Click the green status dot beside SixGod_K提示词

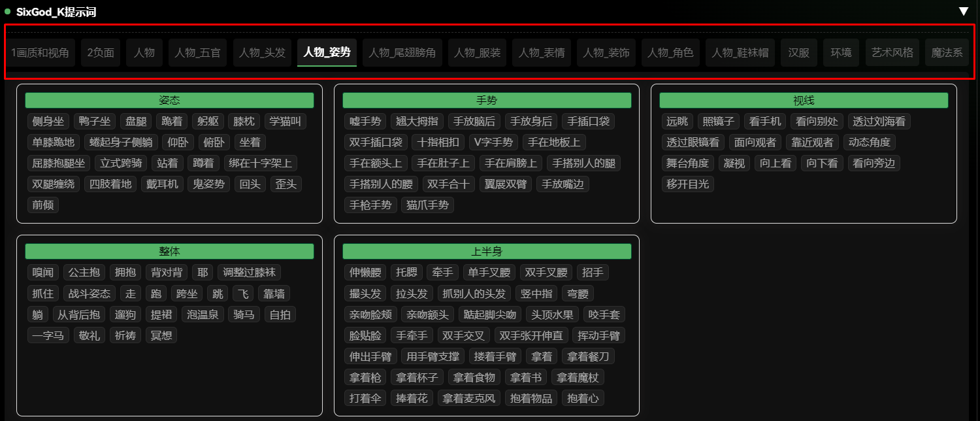7,11
